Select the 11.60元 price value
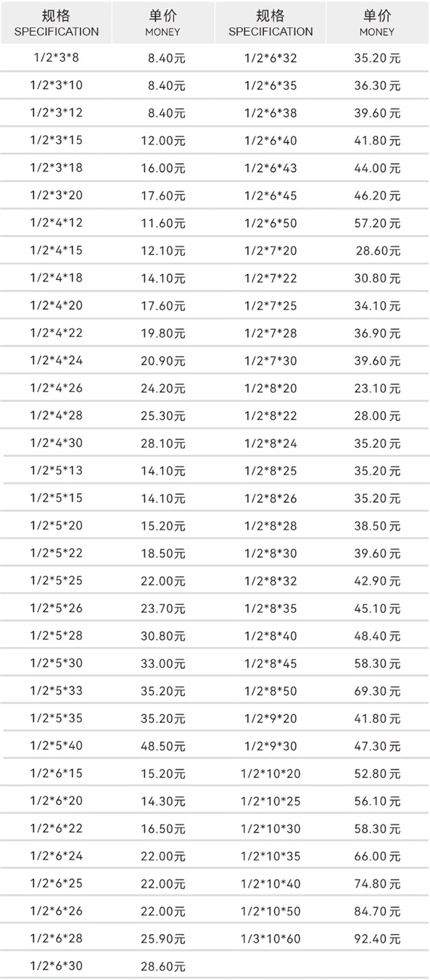Image resolution: width=430 pixels, height=980 pixels. tap(163, 223)
